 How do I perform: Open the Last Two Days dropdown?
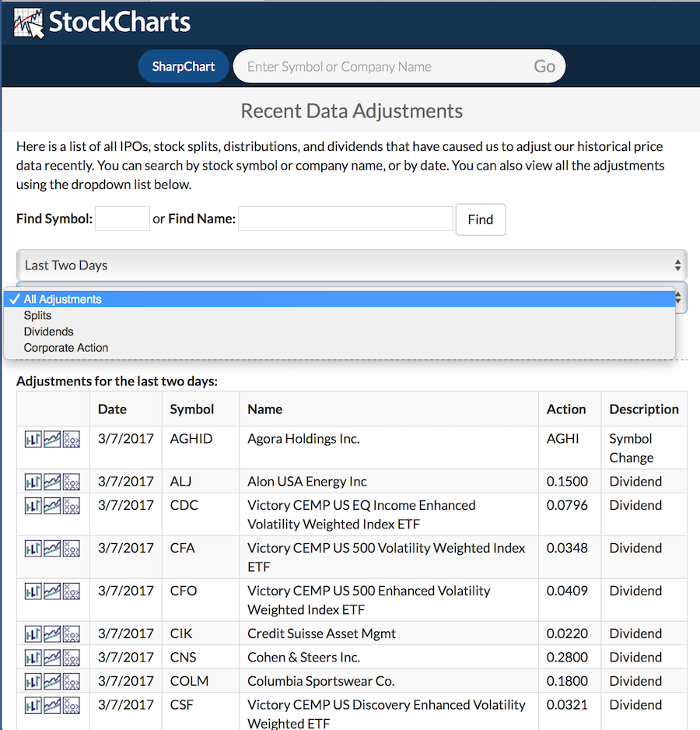pyautogui.click(x=352, y=265)
